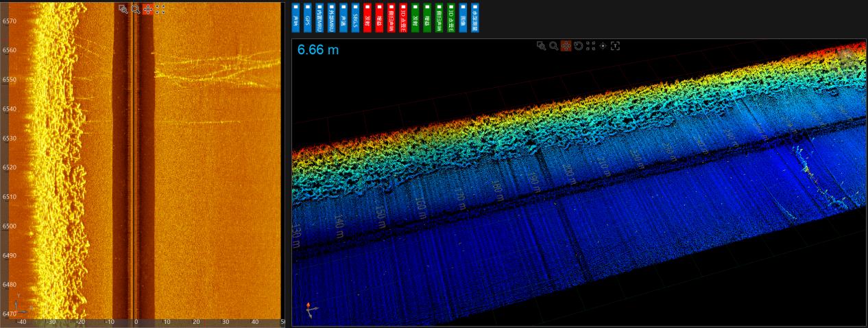868x328 pixels.
Task: Click the axis gizmo in 3D view corner
Action: [311, 309]
